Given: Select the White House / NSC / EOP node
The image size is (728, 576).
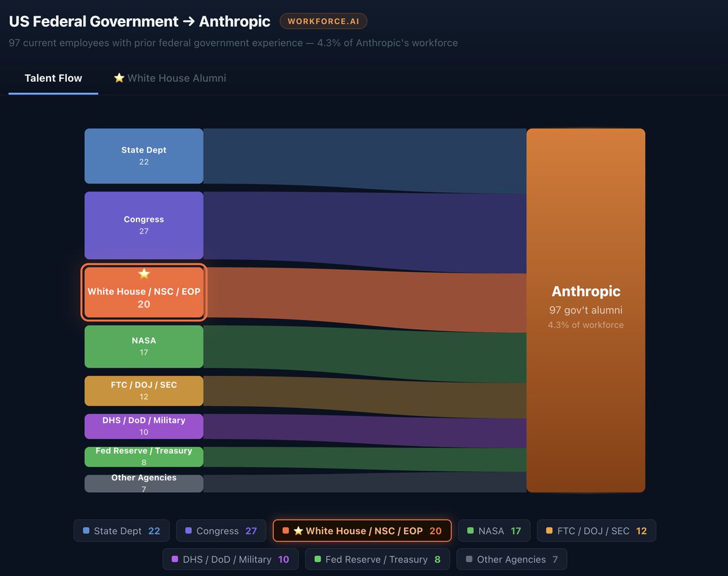Looking at the screenshot, I should pos(144,292).
